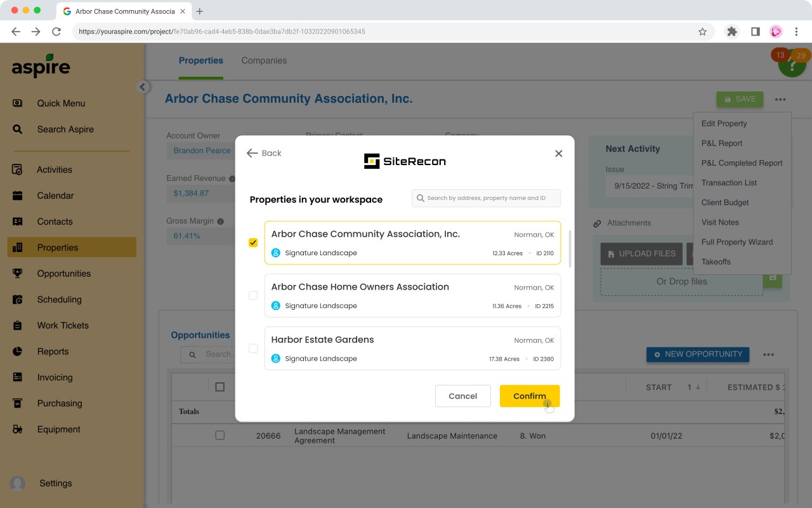Close the SiteRecon dialog
This screenshot has height=508, width=812.
click(x=558, y=153)
